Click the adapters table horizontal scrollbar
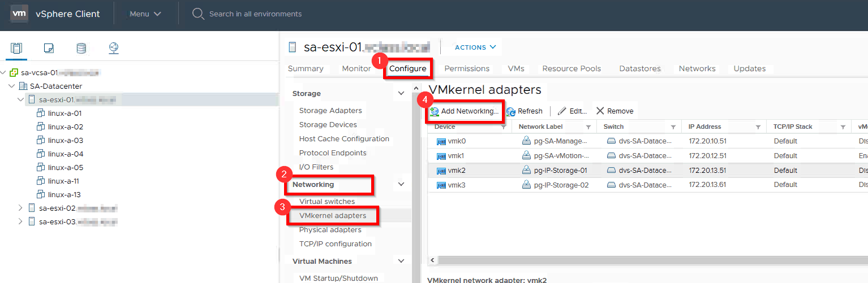868x283 pixels. (653, 260)
